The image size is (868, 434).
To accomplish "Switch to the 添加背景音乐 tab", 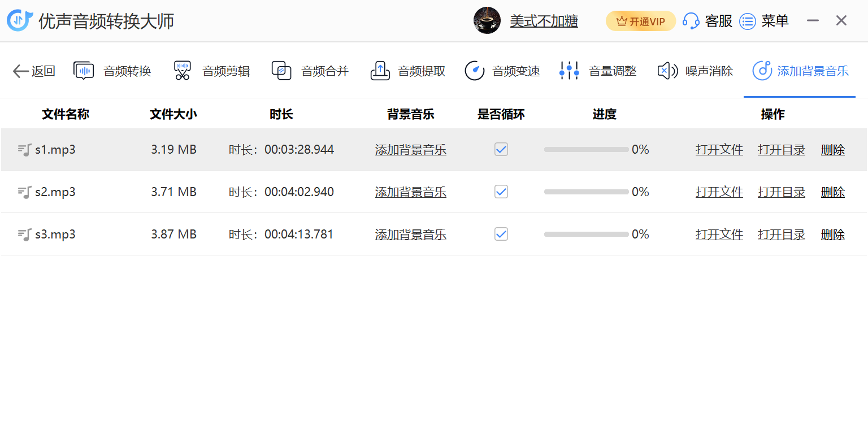I will pyautogui.click(x=800, y=71).
